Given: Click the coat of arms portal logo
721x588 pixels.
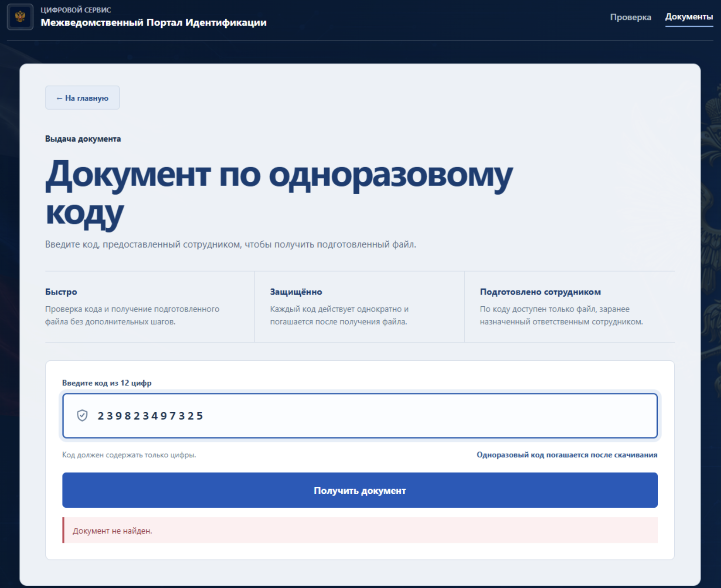Looking at the screenshot, I should click(20, 17).
